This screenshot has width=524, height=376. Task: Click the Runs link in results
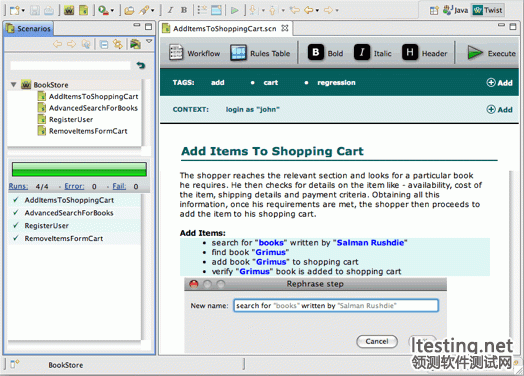pyautogui.click(x=18, y=186)
